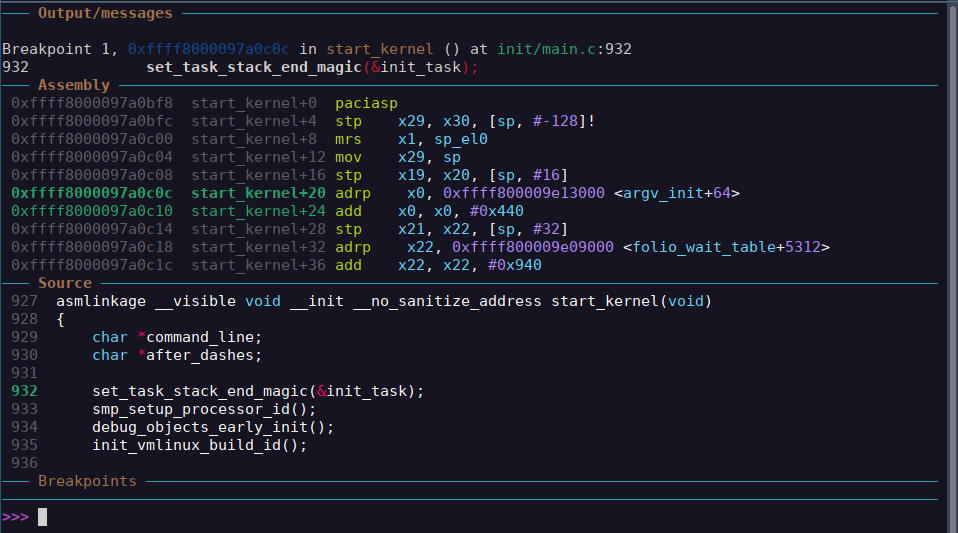Select the Assembly section header
This screenshot has height=533, width=958.
click(x=74, y=85)
